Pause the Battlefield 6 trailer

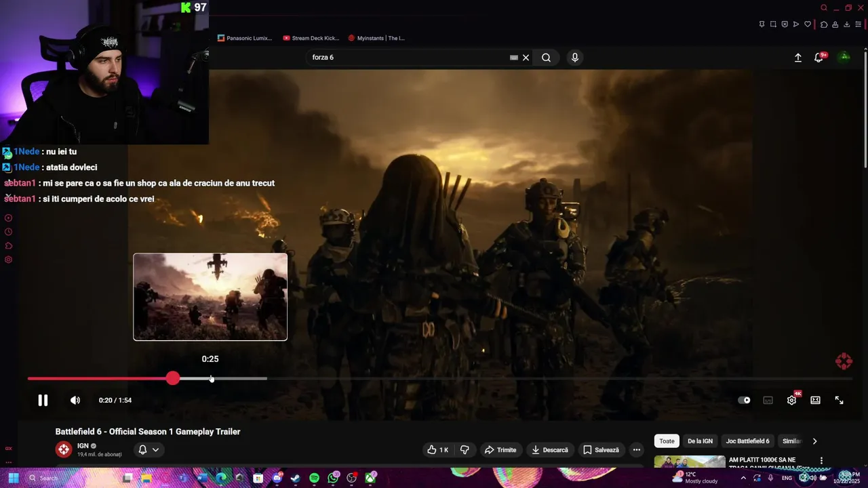point(43,400)
